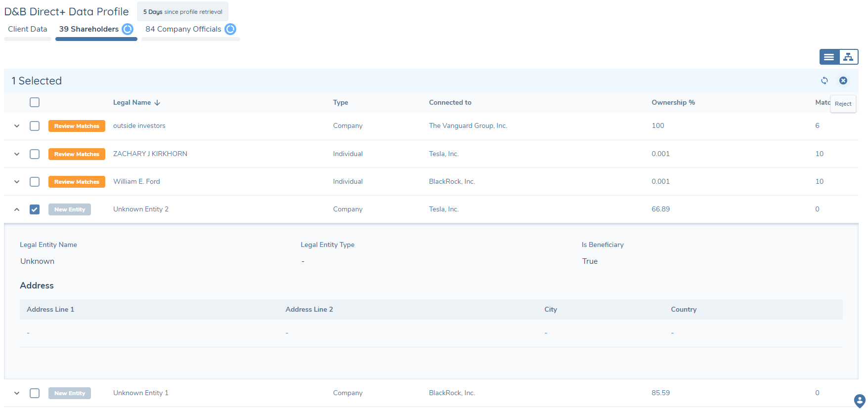Click the refresh icon in selection bar
Image resolution: width=868 pixels, height=410 pixels.
click(824, 81)
